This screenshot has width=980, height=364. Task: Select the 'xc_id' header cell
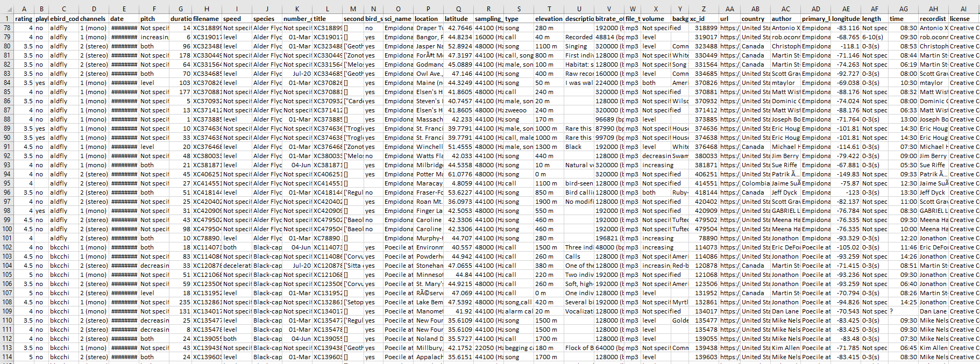pyautogui.click(x=704, y=18)
